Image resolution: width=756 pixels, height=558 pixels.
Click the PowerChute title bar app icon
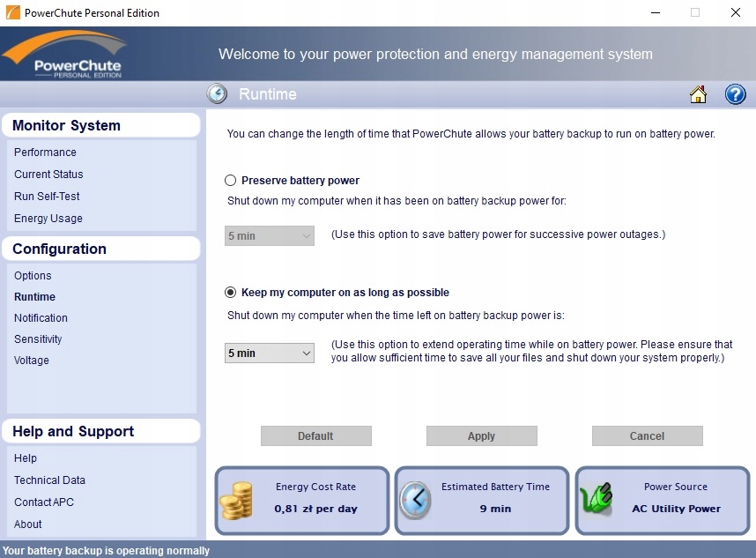pyautogui.click(x=13, y=12)
